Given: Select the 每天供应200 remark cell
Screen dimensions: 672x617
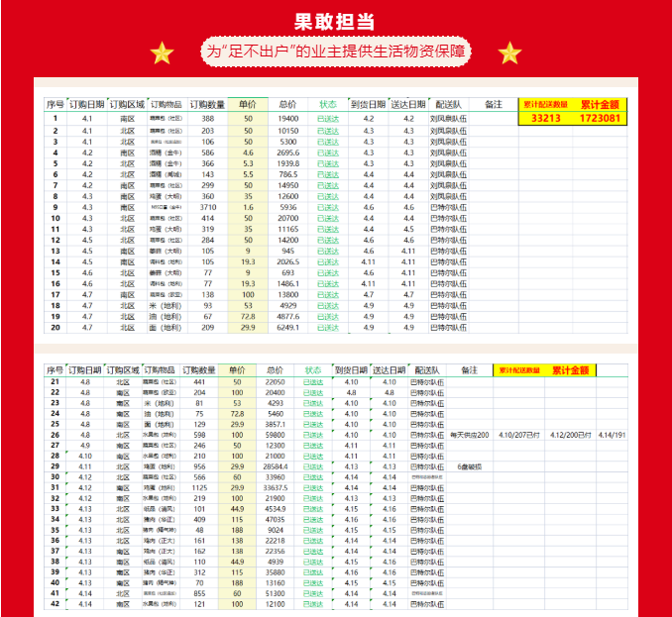Looking at the screenshot, I should 470,434.
